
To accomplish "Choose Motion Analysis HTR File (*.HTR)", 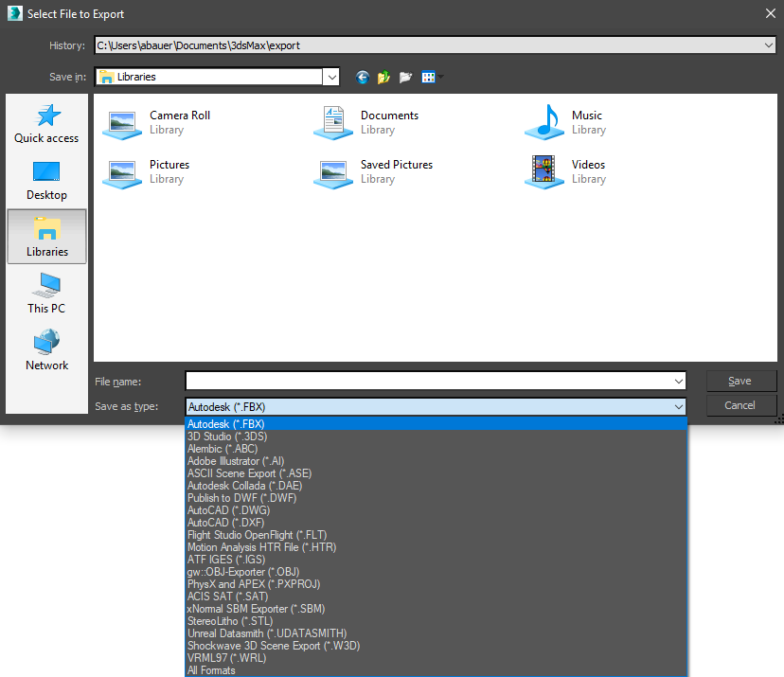I will [436, 547].
